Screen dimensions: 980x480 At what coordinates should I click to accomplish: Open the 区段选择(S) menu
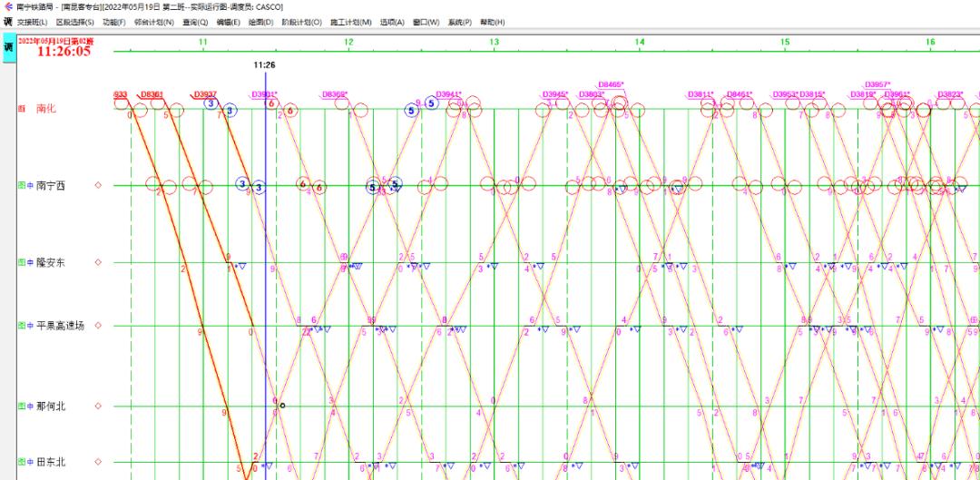74,22
